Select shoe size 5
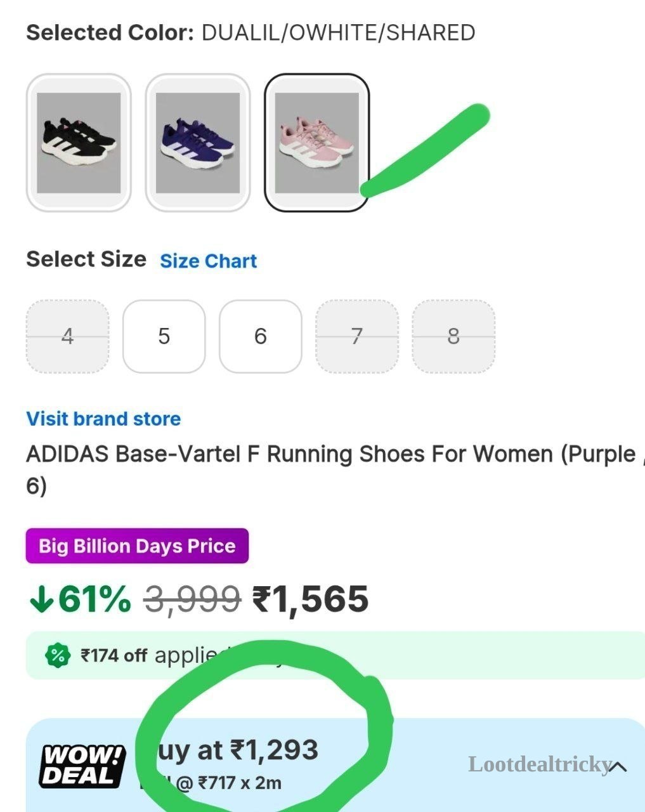Viewport: 645px width, 812px height. point(164,336)
